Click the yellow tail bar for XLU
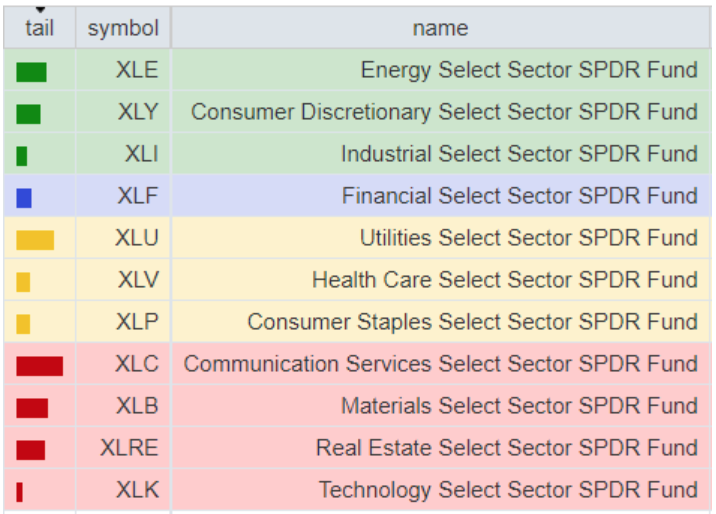Screen dimensions: 716x514 point(35,240)
